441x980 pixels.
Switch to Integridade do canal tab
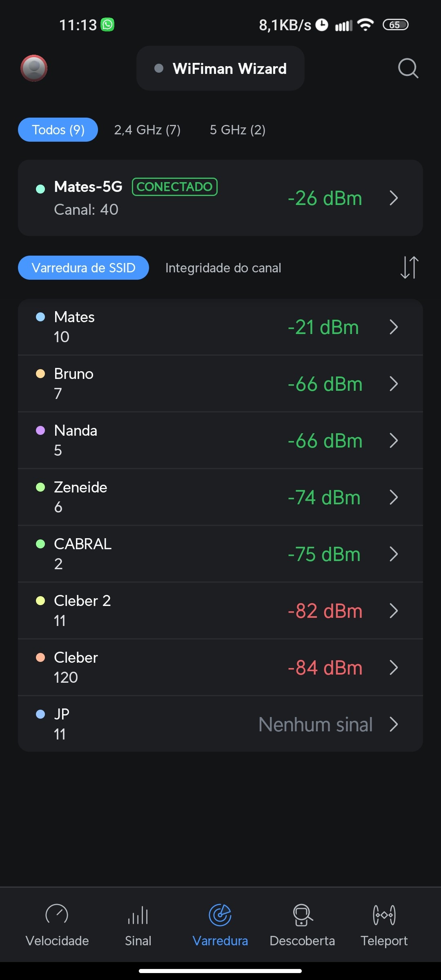223,268
